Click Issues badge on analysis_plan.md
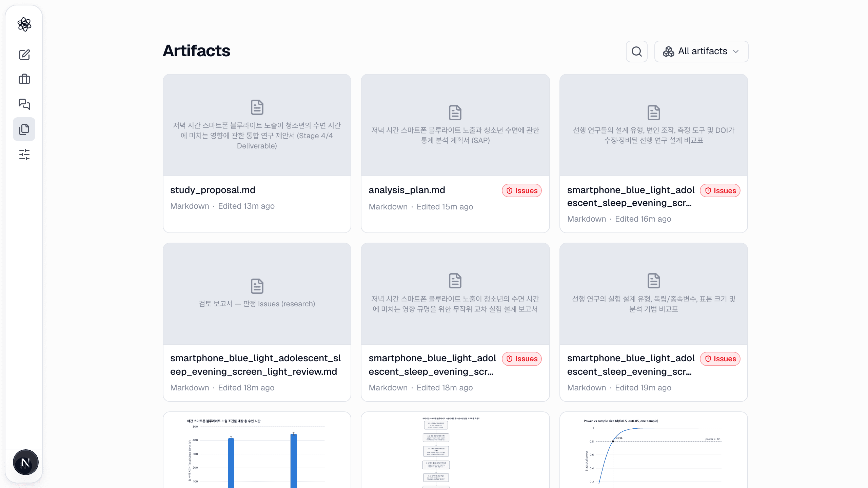Viewport: 868px width, 488px height. coord(521,190)
